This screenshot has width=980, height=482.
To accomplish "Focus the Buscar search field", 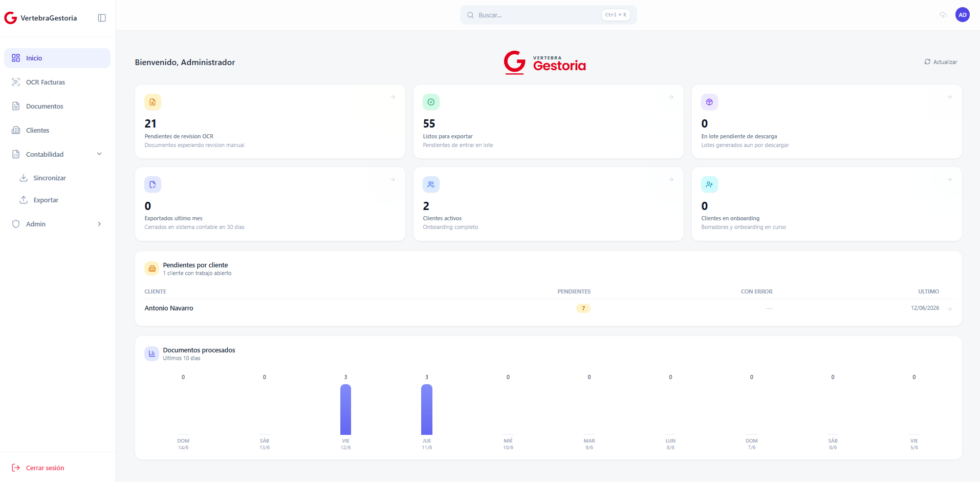I will (548, 15).
